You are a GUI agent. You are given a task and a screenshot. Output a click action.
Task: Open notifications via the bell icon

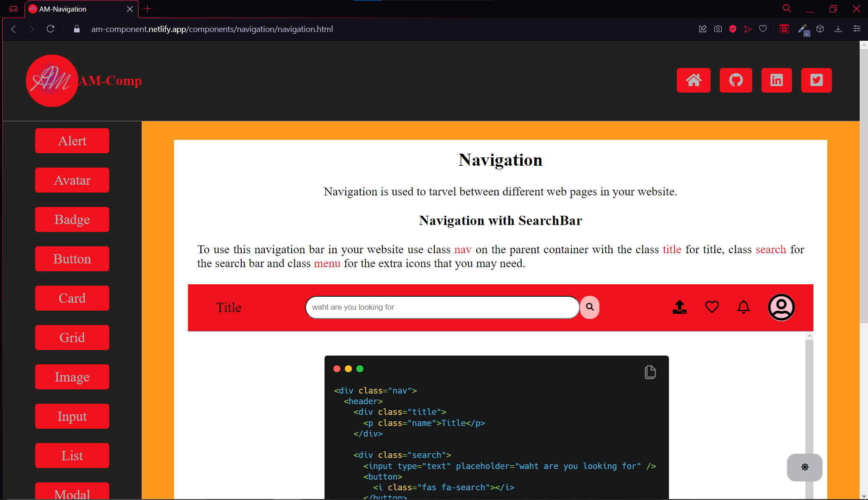pyautogui.click(x=743, y=307)
